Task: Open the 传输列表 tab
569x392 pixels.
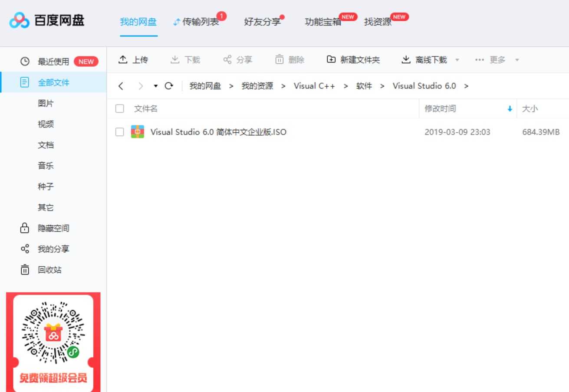Action: coord(200,22)
